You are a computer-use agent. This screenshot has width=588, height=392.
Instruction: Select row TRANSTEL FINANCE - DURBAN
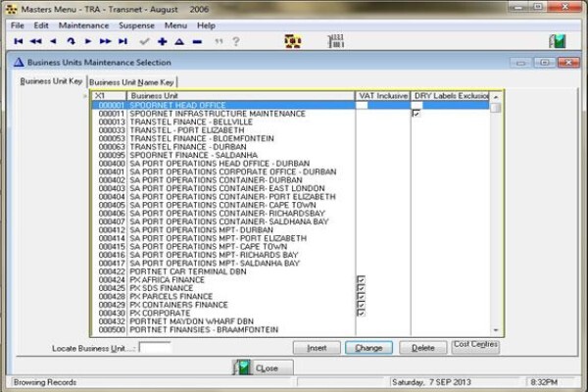pos(291,147)
